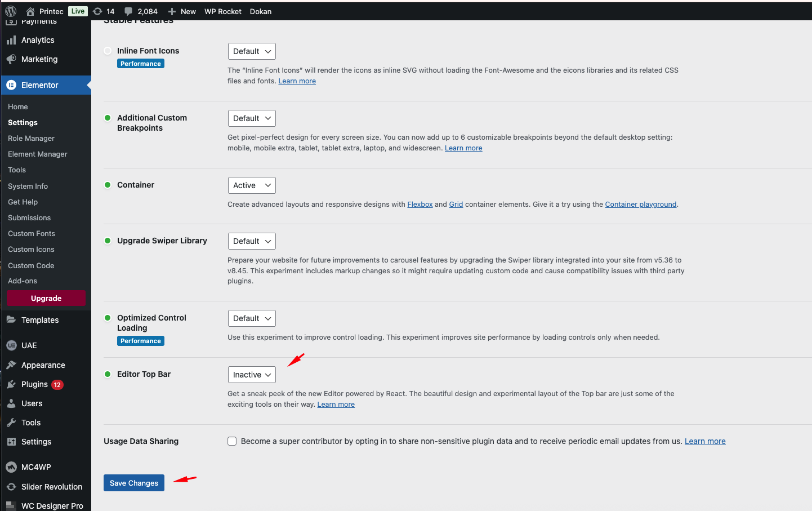Open Role Manager in Elementor submenu
812x511 pixels.
31,138
